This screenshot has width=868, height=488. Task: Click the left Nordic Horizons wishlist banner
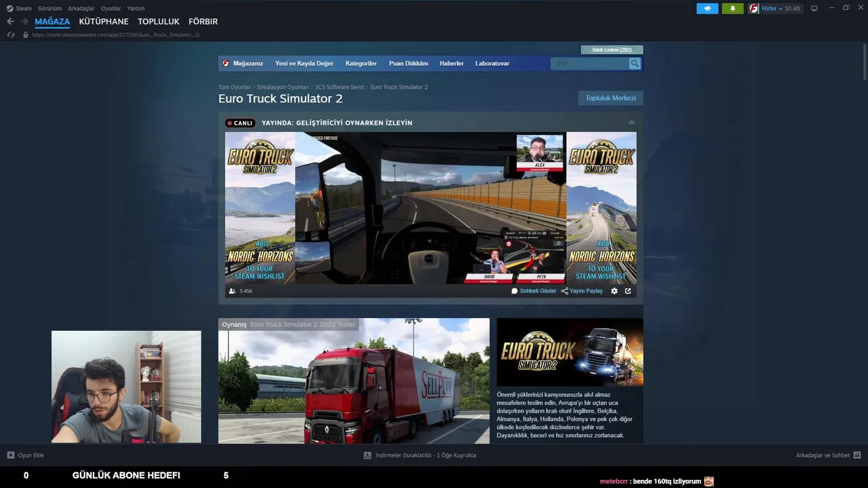coord(260,207)
